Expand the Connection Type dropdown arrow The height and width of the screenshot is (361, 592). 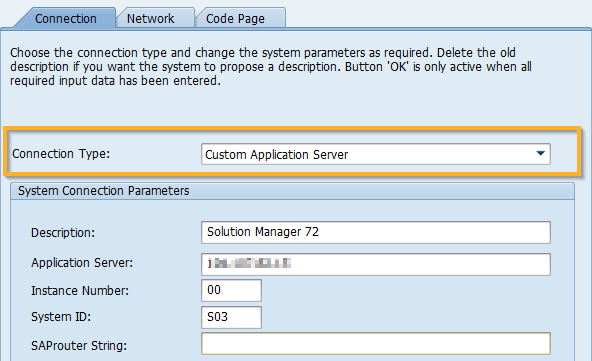(541, 154)
